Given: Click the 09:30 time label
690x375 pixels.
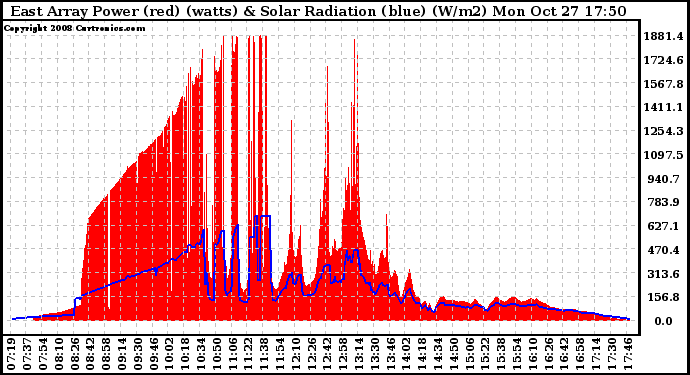Looking at the screenshot, I should (138, 354).
